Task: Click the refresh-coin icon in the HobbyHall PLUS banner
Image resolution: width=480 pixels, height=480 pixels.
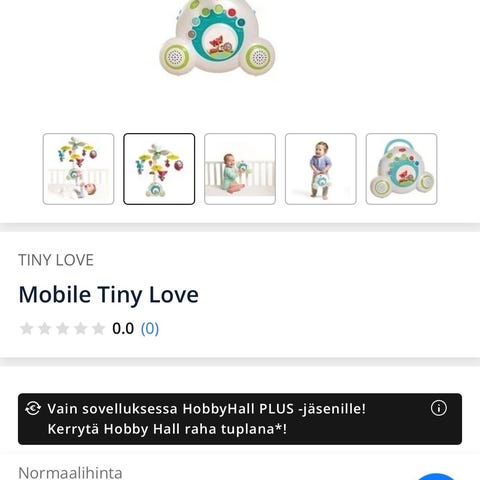Action: point(33,408)
